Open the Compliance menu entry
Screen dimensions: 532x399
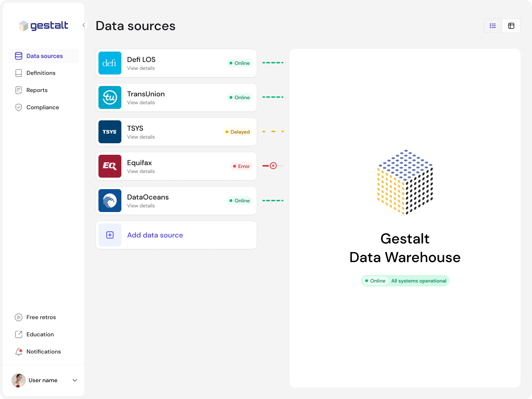[43, 107]
